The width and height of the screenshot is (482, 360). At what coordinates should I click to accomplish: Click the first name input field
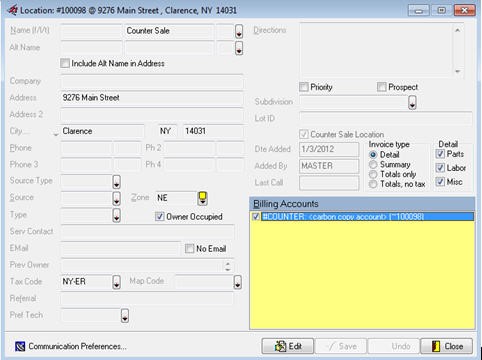[91, 31]
